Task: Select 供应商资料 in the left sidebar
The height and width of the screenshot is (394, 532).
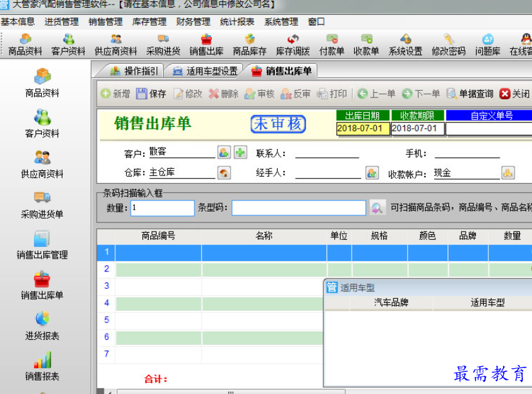Action: click(43, 164)
